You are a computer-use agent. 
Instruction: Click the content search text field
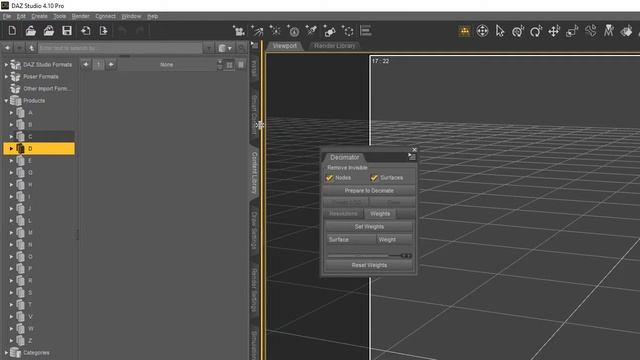(x=120, y=48)
